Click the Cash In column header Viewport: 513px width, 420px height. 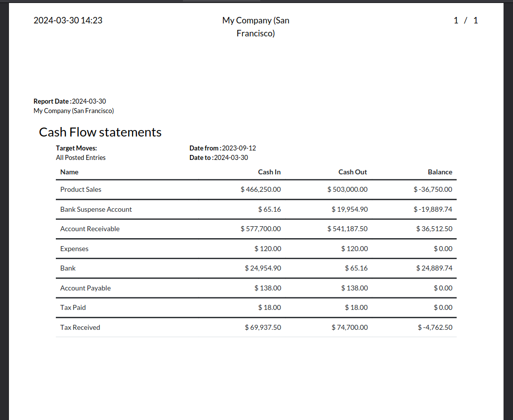click(x=269, y=172)
